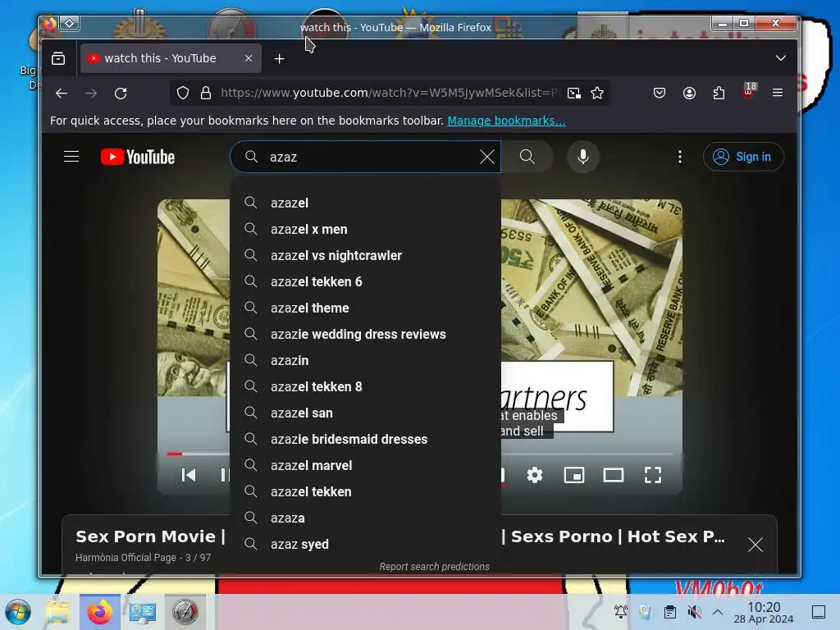Image resolution: width=840 pixels, height=630 pixels.
Task: Open video player settings gear
Action: click(x=535, y=475)
